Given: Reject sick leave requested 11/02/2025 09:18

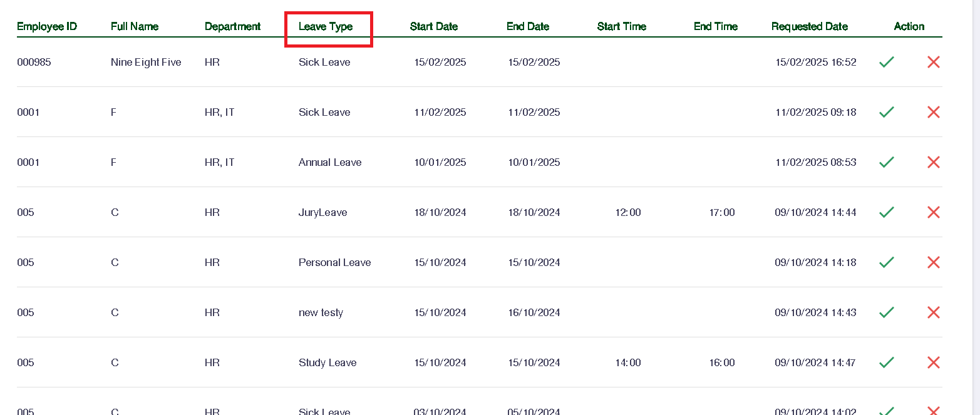Looking at the screenshot, I should (x=933, y=112).
